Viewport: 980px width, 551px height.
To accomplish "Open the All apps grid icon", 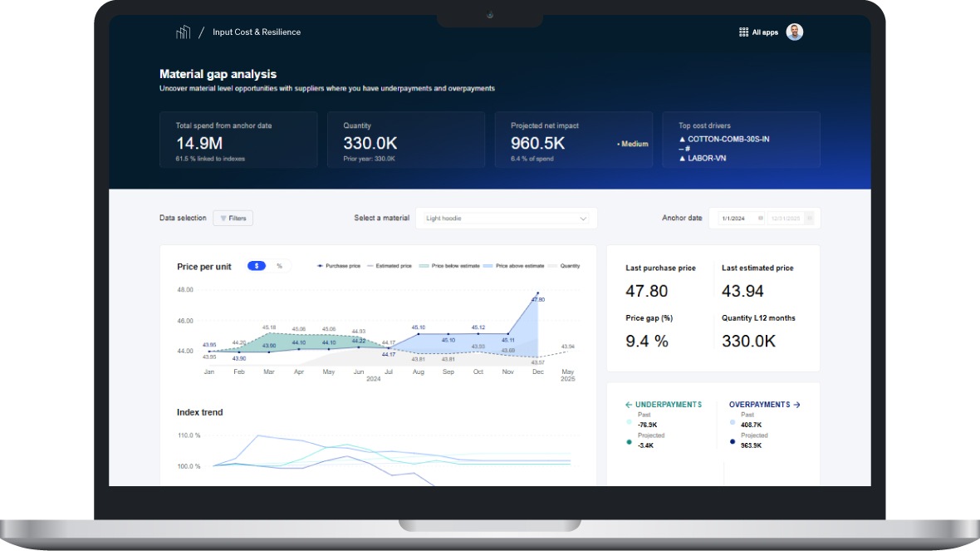I will click(x=743, y=32).
